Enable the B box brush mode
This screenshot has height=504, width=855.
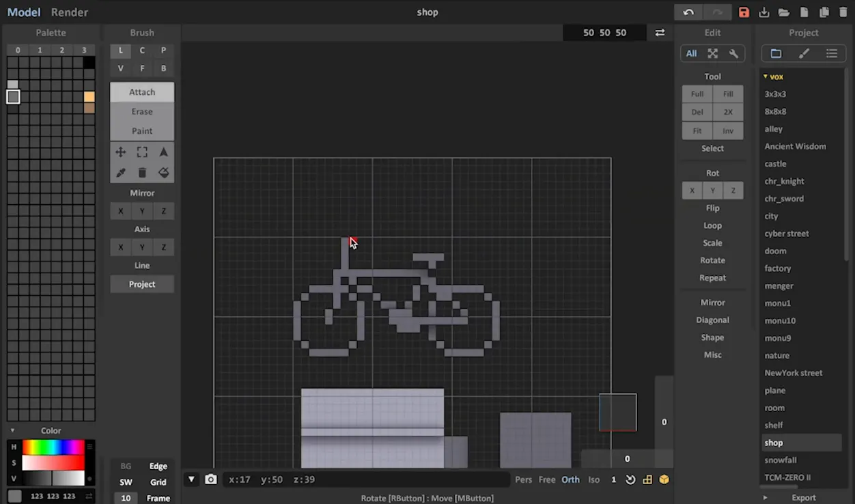pos(163,68)
